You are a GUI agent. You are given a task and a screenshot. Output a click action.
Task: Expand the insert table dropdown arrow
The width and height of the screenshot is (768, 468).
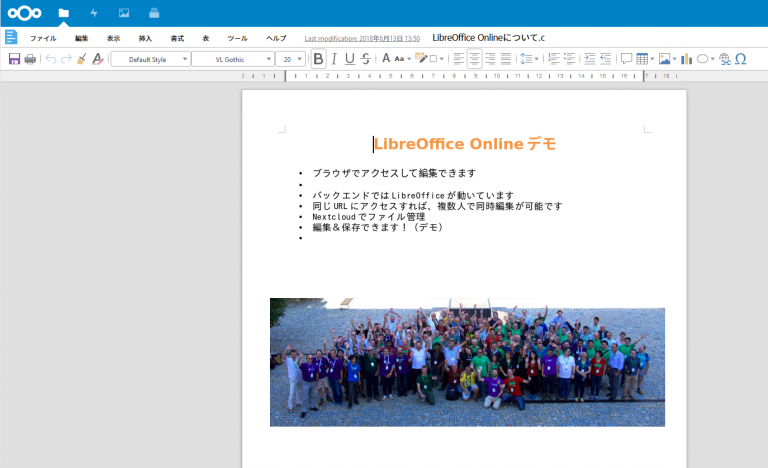[x=652, y=59]
